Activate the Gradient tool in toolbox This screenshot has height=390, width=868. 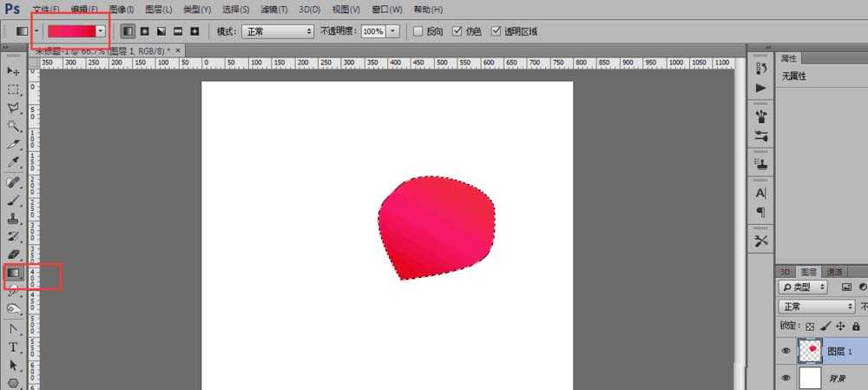tap(13, 273)
